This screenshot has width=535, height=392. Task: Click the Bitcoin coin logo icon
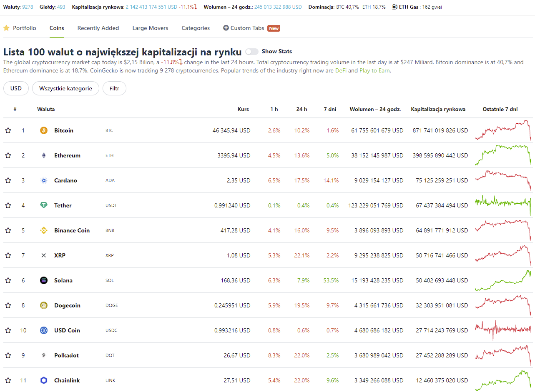click(44, 130)
